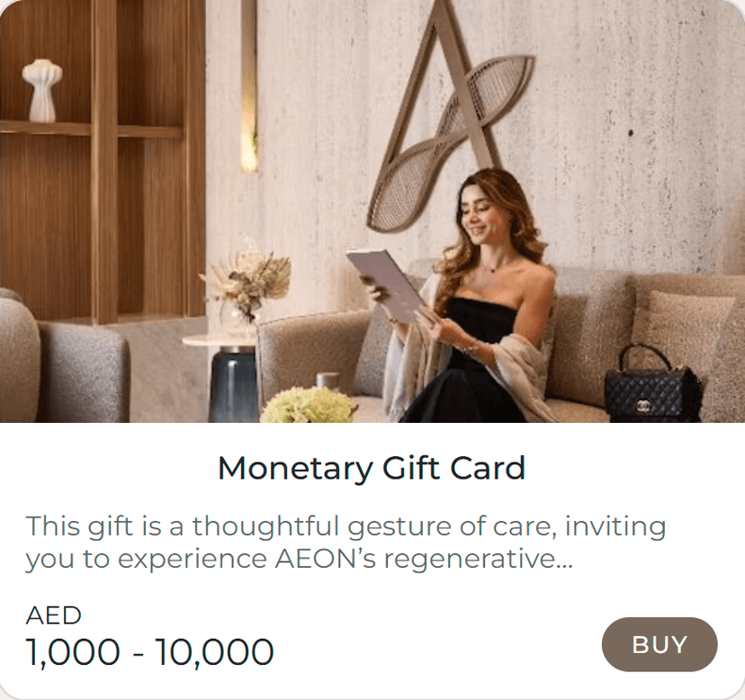Click the dried flower bouquet in vase

coord(247,282)
